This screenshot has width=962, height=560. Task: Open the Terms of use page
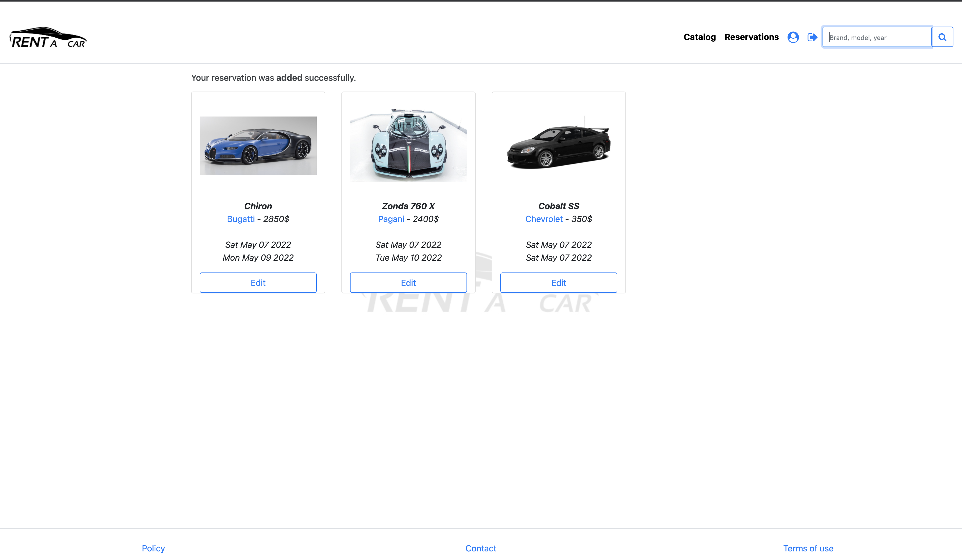pyautogui.click(x=808, y=548)
